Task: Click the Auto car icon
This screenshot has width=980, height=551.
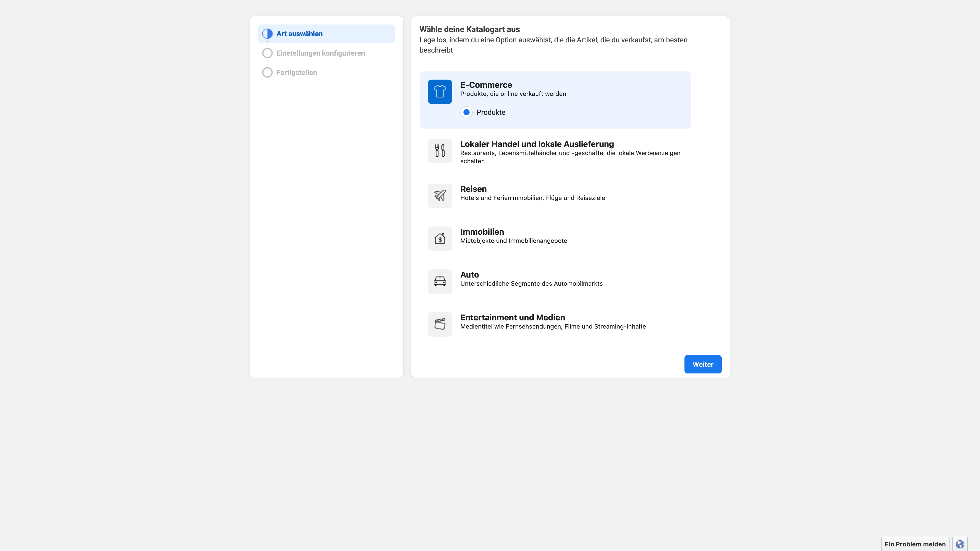Action: (x=440, y=281)
